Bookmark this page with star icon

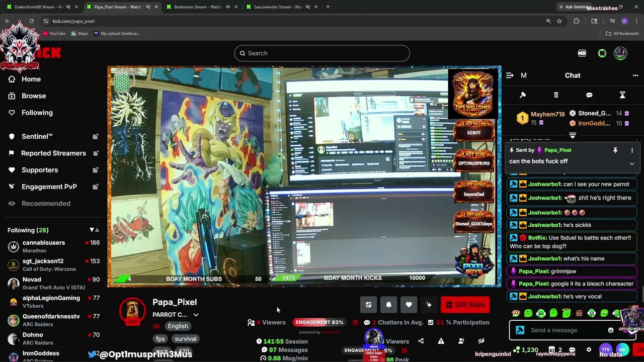click(559, 21)
